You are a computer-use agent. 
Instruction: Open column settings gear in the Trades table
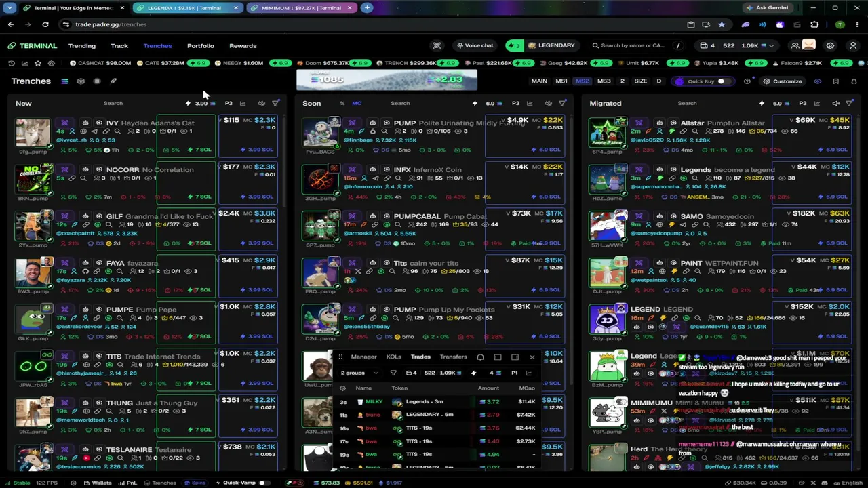(x=342, y=388)
